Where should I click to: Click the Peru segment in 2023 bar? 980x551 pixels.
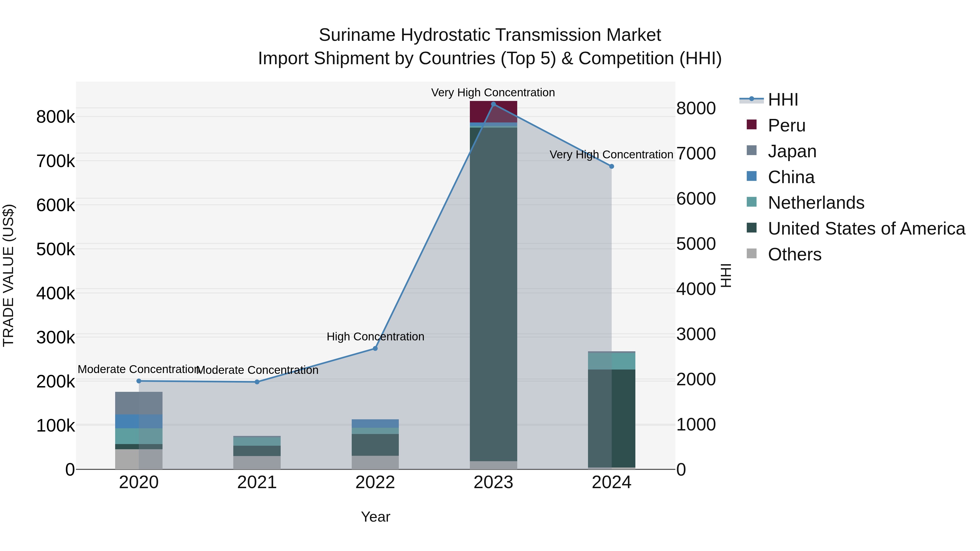tap(494, 112)
